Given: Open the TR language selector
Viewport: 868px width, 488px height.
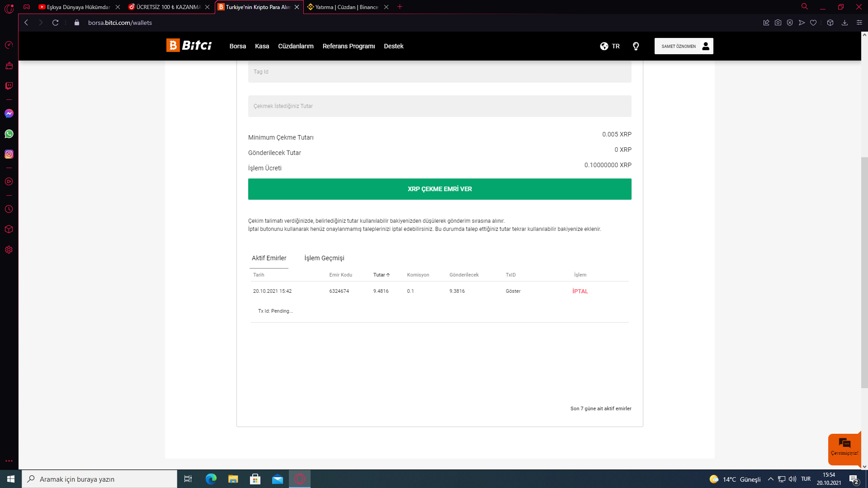Looking at the screenshot, I should point(610,46).
